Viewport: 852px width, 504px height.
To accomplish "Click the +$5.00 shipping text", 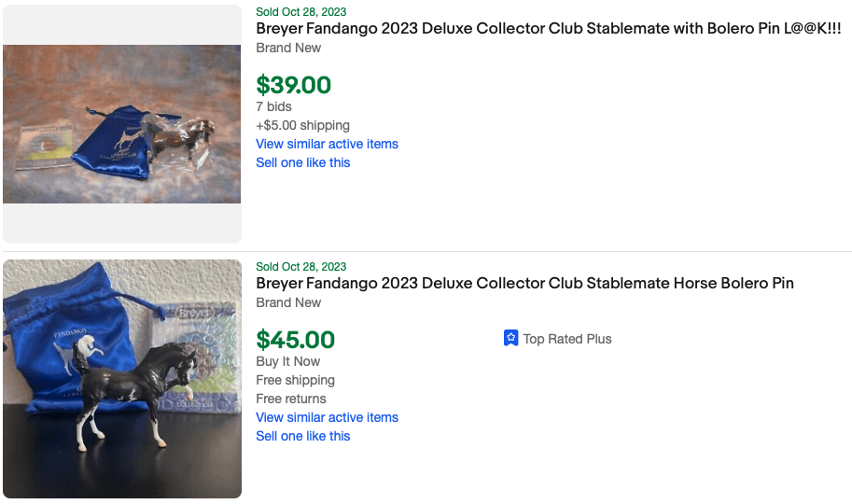I will pyautogui.click(x=303, y=125).
